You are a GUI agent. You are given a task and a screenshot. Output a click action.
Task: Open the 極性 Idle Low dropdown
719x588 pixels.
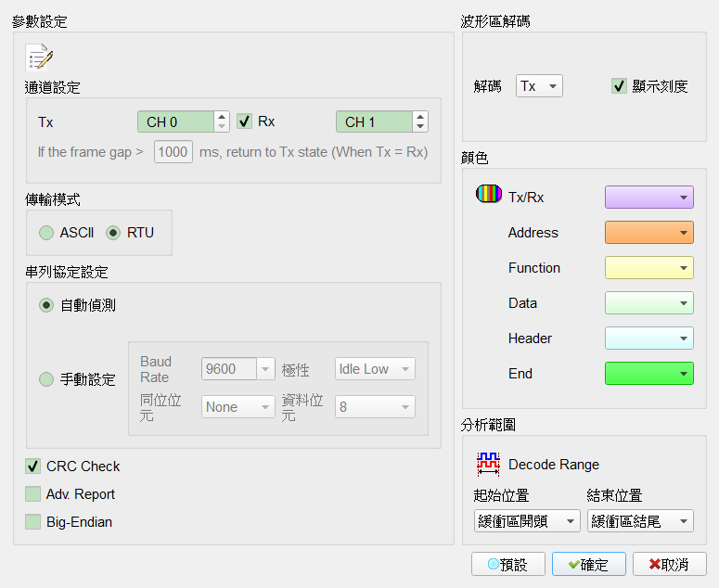point(375,369)
